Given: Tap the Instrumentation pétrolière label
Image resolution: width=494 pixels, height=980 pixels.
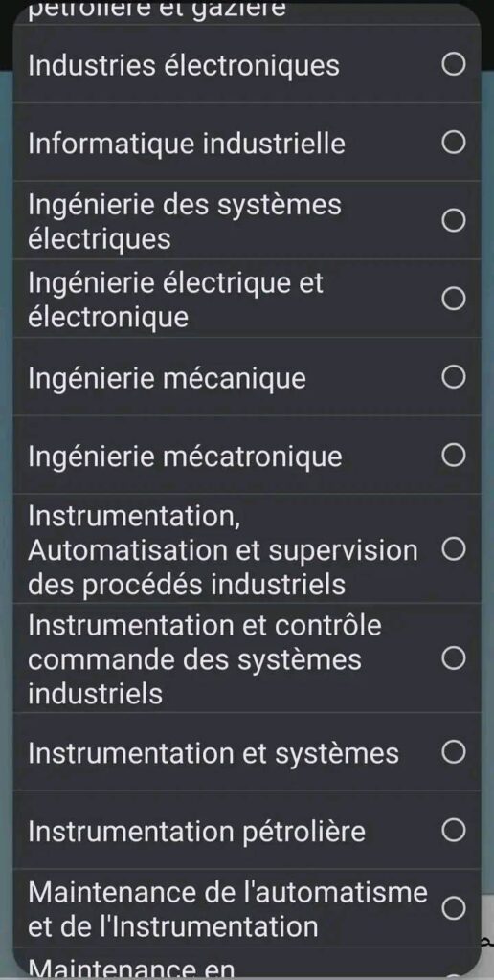Looking at the screenshot, I should pos(196,832).
